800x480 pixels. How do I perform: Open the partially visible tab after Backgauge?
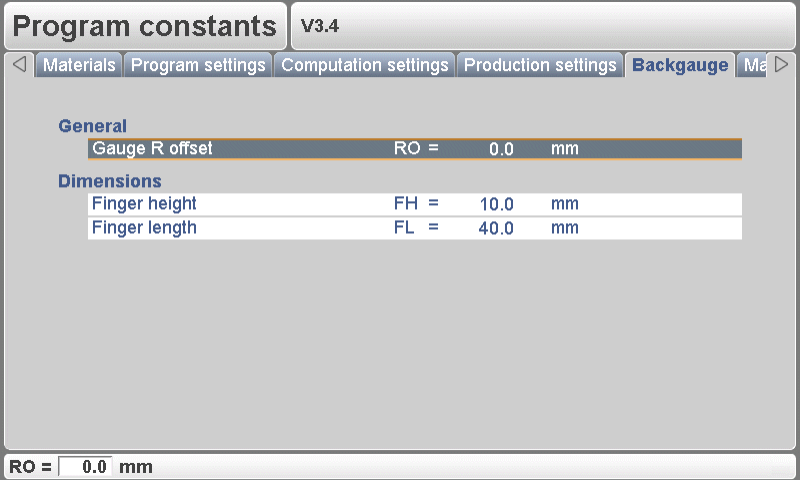(754, 66)
